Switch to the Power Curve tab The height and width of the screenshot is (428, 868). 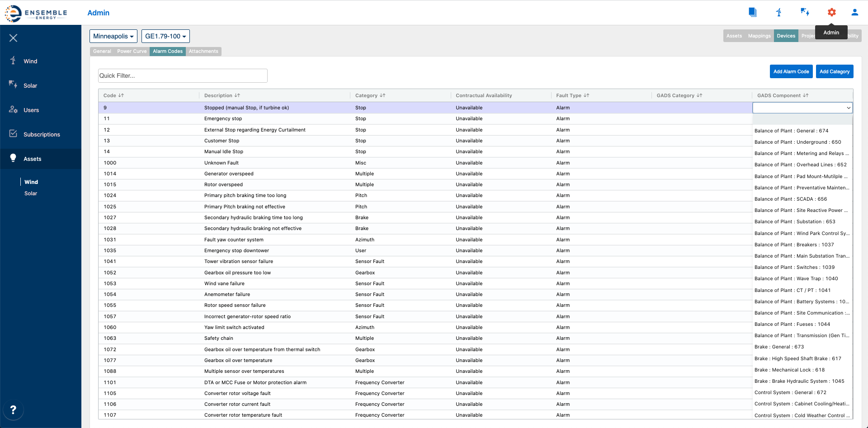click(x=132, y=51)
